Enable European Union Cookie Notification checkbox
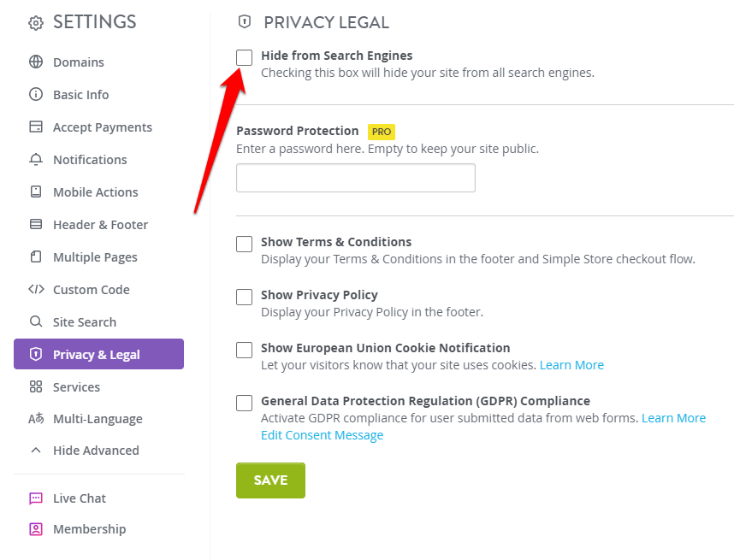This screenshot has width=734, height=560. click(x=245, y=350)
